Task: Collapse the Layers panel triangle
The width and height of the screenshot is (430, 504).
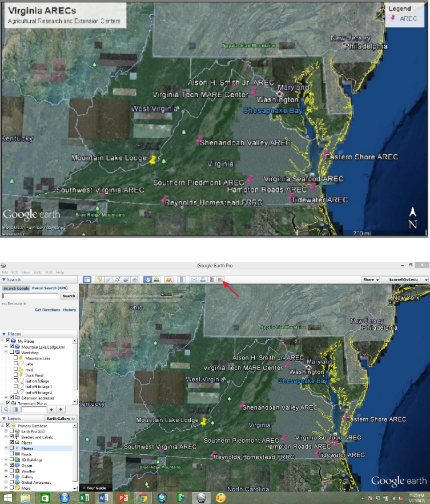Action: (x=4, y=418)
